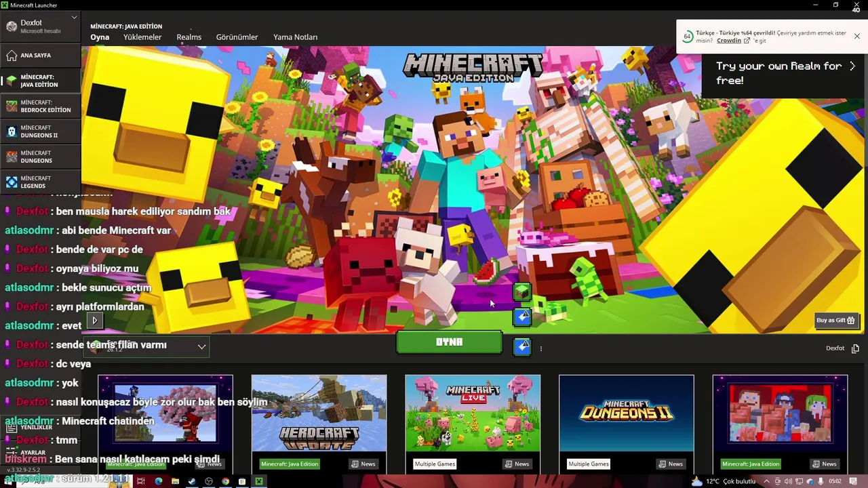Open Minecraft Dungeons in sidebar

coord(41,157)
